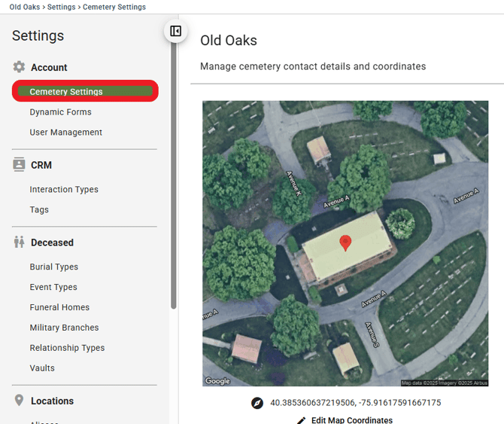The width and height of the screenshot is (504, 424).
Task: Click the CRM section heading
Action: [41, 165]
